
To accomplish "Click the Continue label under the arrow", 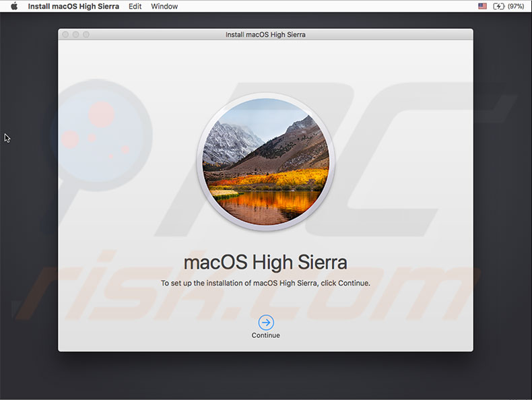I will coord(265,335).
